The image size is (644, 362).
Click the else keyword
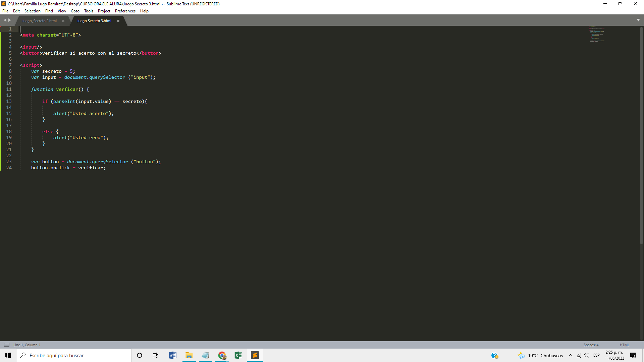point(48,132)
